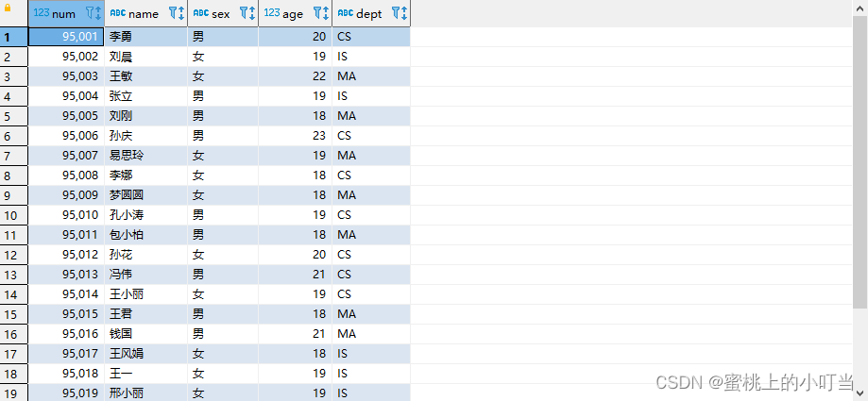Image resolution: width=868 pixels, height=401 pixels.
Task: Click the name cell 冯伟
Action: [146, 275]
